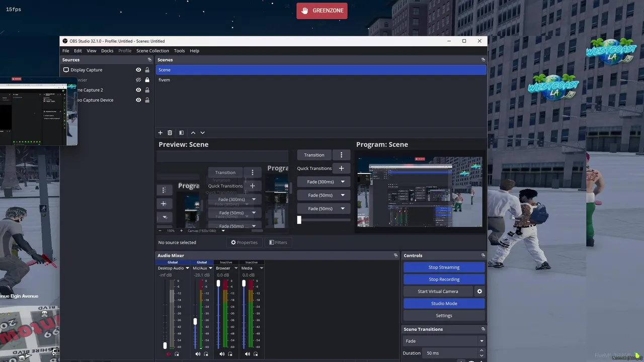Float the Controls dock
Screen dimensions: 644x362
483,255
